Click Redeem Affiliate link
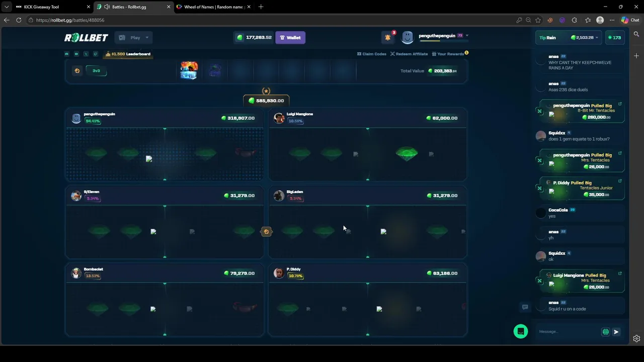644x362 pixels. (x=409, y=54)
